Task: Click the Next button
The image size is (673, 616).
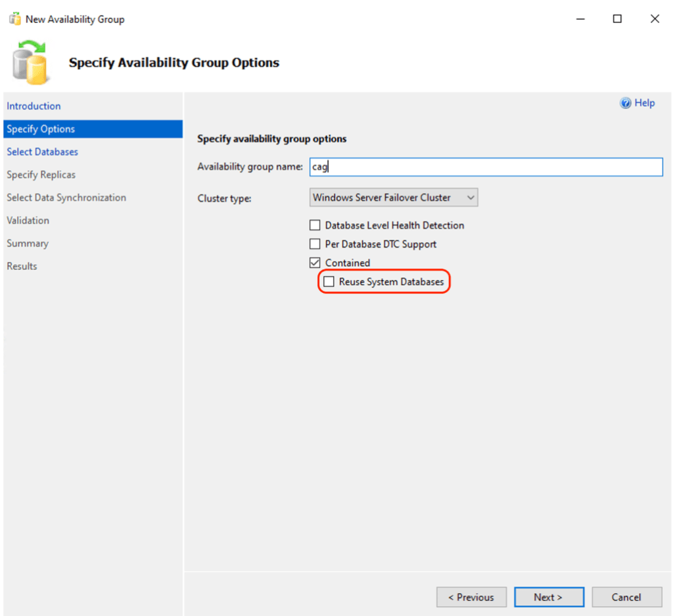Action: tap(548, 597)
